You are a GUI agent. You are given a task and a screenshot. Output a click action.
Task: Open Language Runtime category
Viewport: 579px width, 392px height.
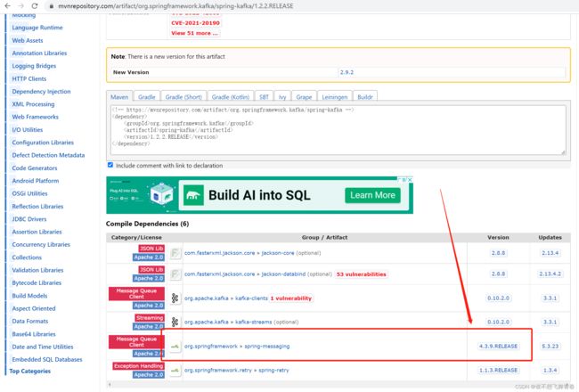(x=37, y=28)
